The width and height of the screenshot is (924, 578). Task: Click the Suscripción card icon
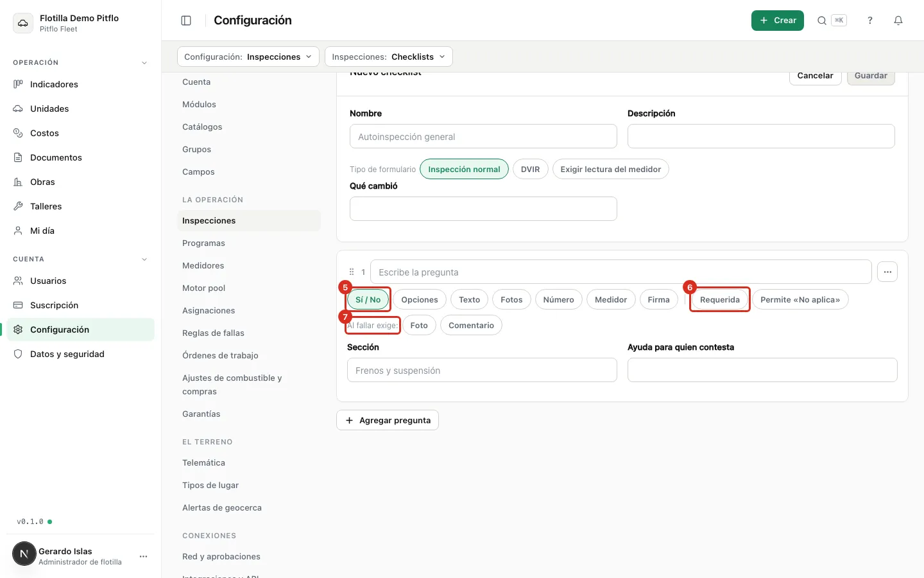(18, 305)
